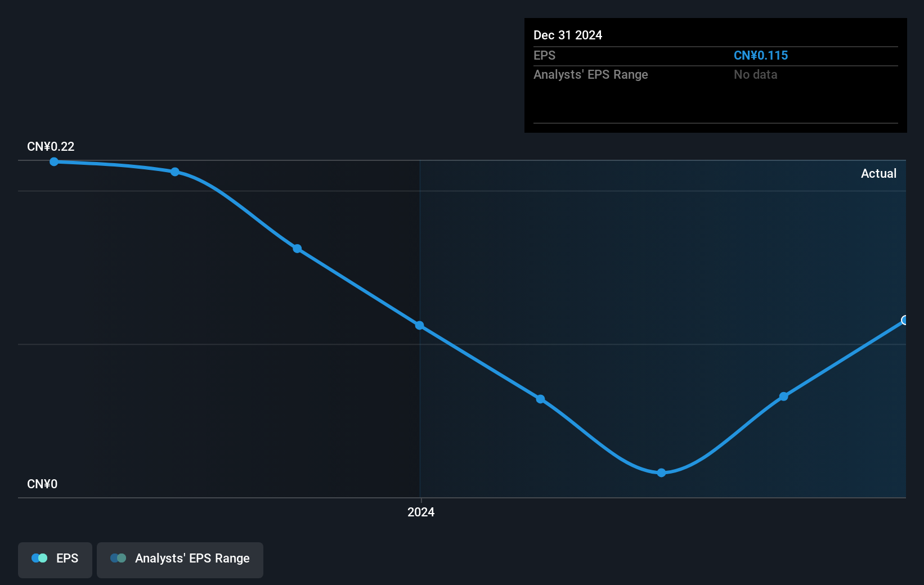Viewport: 924px width, 585px height.
Task: Select the first EPS data point at CN¥0.22
Action: [54, 161]
